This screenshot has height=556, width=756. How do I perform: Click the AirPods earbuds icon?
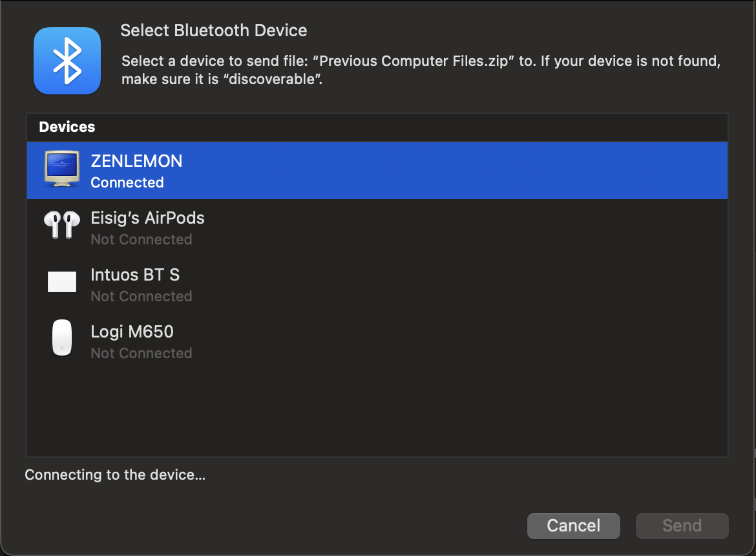61,226
